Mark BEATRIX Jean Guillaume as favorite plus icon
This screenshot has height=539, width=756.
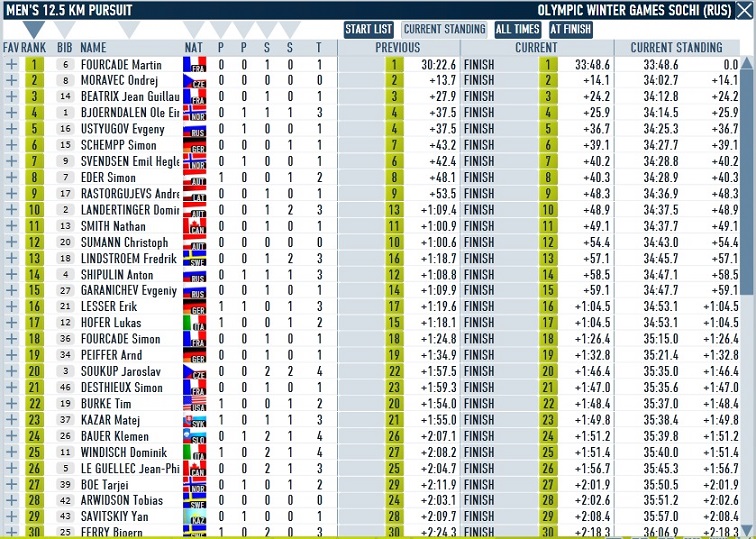11,97
